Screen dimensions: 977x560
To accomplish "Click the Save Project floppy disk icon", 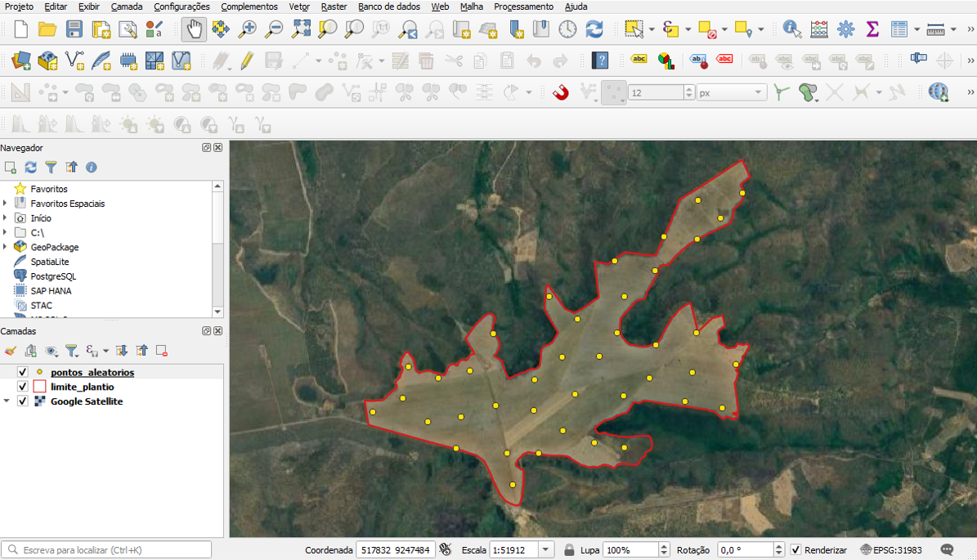I will pyautogui.click(x=74, y=29).
